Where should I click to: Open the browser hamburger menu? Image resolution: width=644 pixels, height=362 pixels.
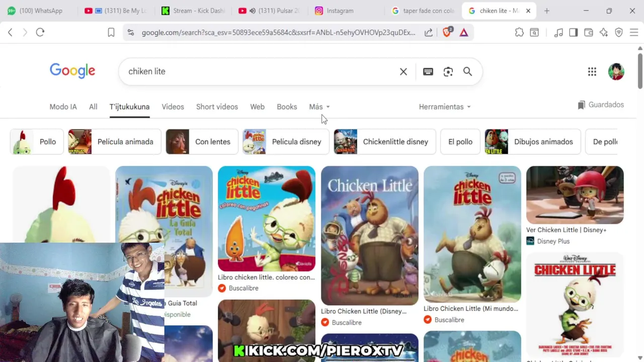pyautogui.click(x=634, y=32)
